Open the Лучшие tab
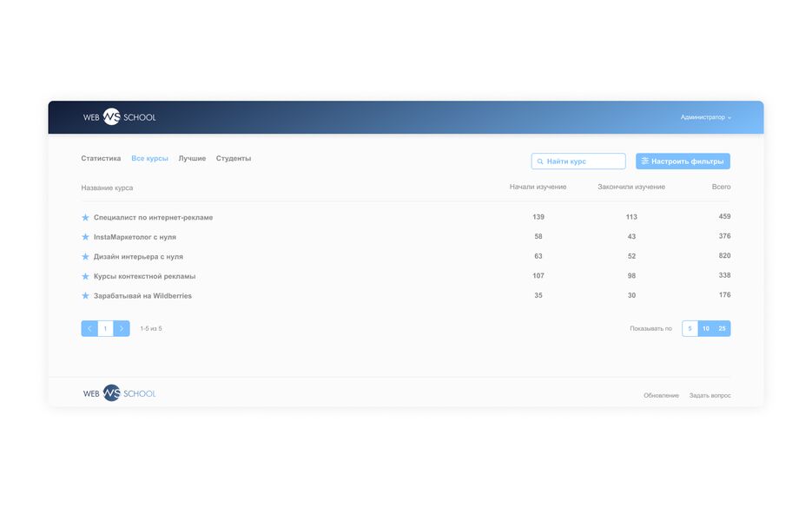The height and width of the screenshot is (507, 812). [192, 159]
